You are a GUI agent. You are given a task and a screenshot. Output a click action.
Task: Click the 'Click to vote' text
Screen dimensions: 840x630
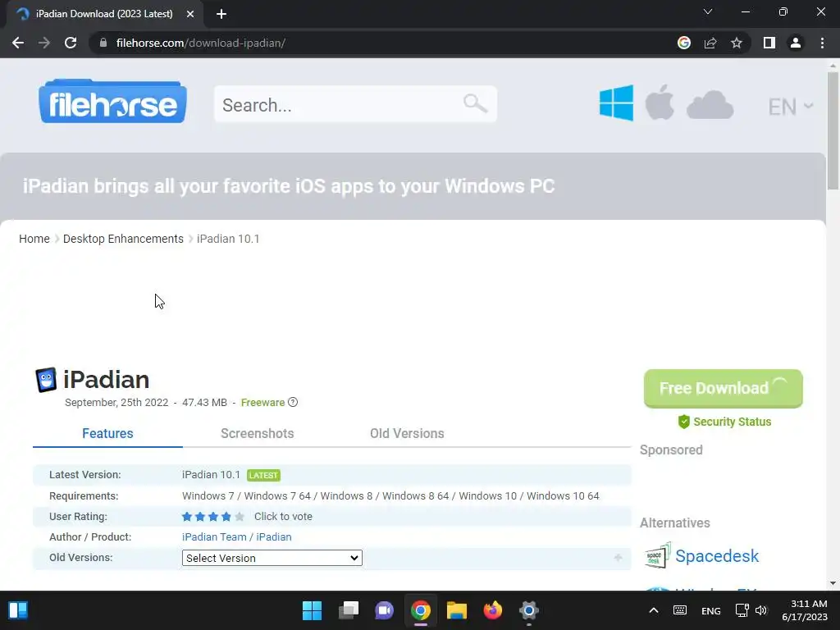coord(283,517)
